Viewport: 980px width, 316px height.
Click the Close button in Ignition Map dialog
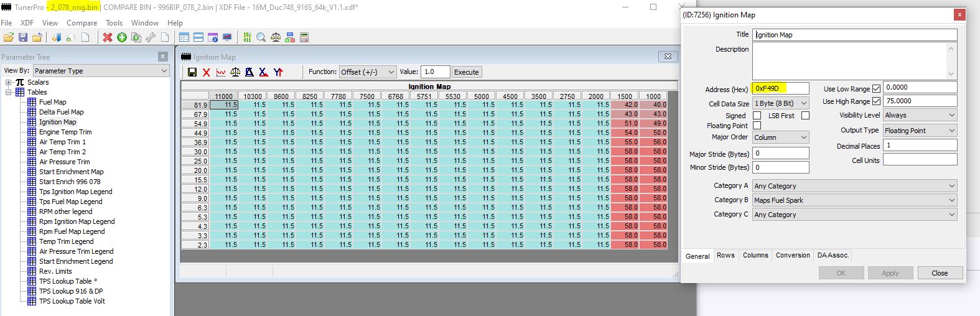tap(940, 273)
